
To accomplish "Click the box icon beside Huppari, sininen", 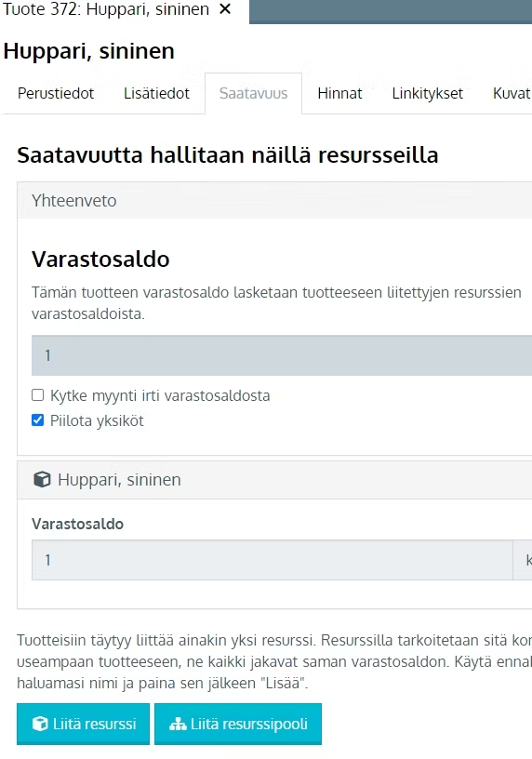I will [42, 480].
